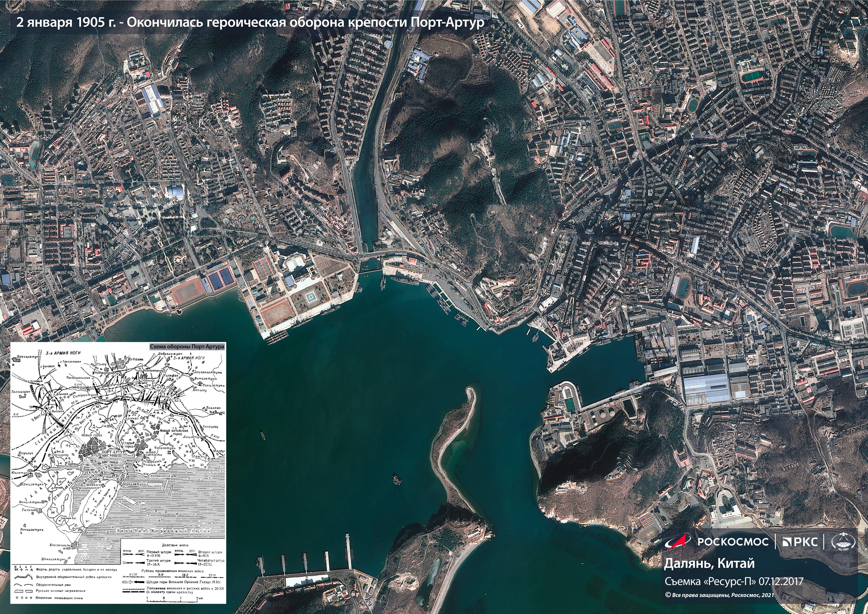Screen dimensions: 868x614
Task: Click 'ПОРТ-АРТУР' label on the map
Action: (113, 452)
